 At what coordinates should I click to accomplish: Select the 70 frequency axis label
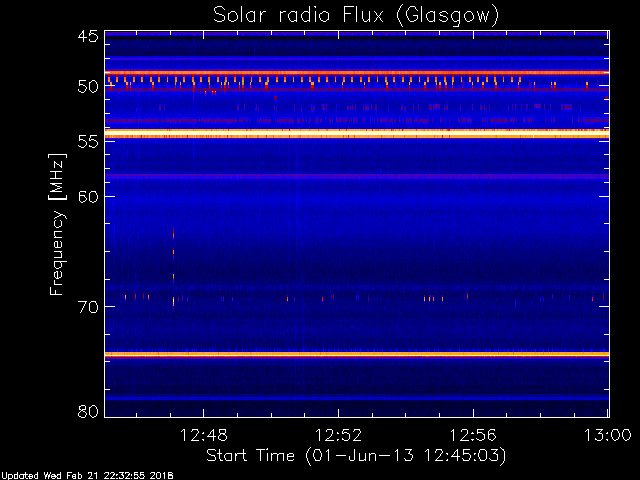[88, 307]
